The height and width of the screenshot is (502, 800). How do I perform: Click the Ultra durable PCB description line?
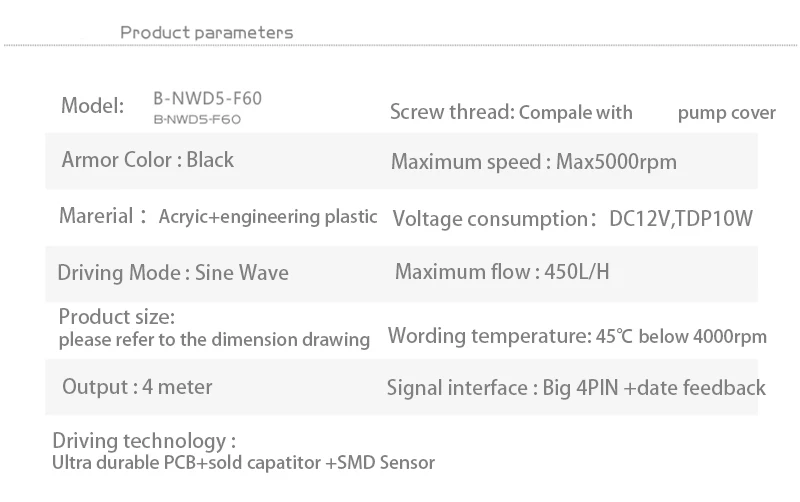click(x=243, y=463)
